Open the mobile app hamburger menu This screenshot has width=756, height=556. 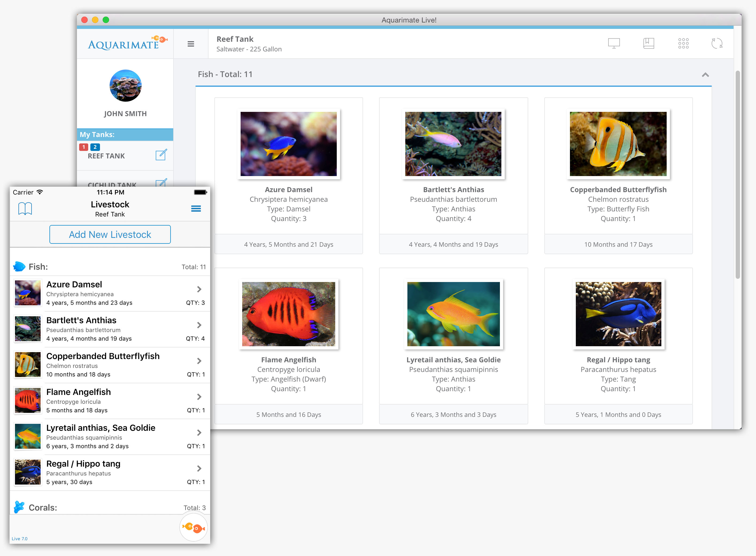[196, 209]
